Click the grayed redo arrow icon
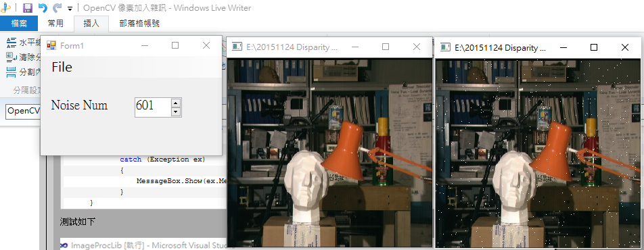Viewport: 644px width, 250px height. (57, 8)
